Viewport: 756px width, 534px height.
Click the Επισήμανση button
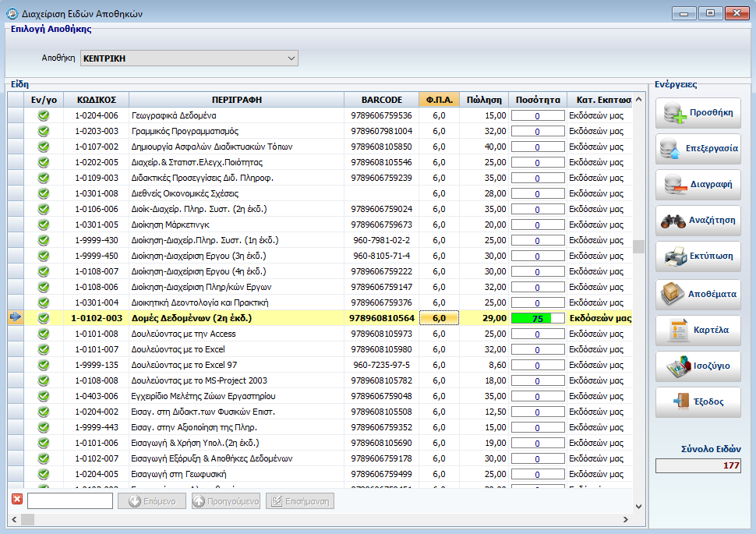[x=300, y=501]
